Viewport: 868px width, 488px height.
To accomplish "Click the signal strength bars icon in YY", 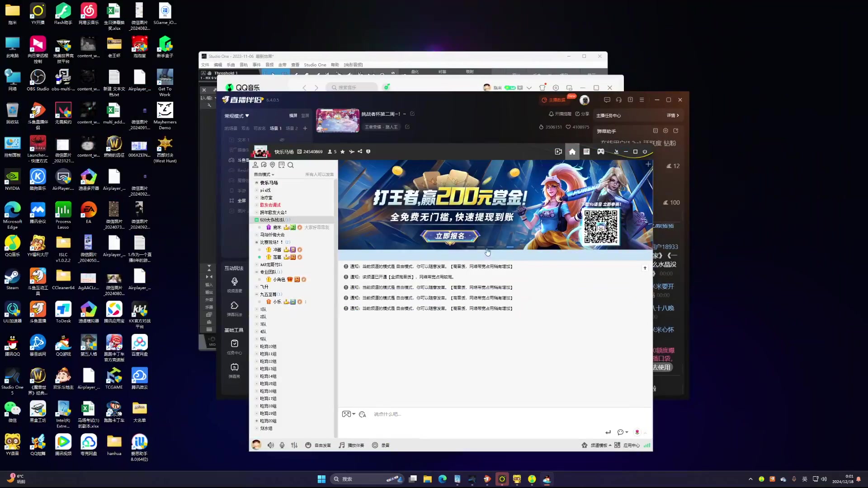I will click(x=647, y=445).
